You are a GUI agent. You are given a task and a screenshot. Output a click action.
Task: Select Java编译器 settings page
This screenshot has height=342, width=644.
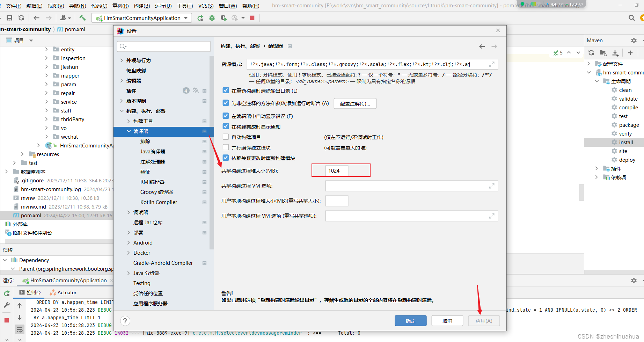point(153,152)
